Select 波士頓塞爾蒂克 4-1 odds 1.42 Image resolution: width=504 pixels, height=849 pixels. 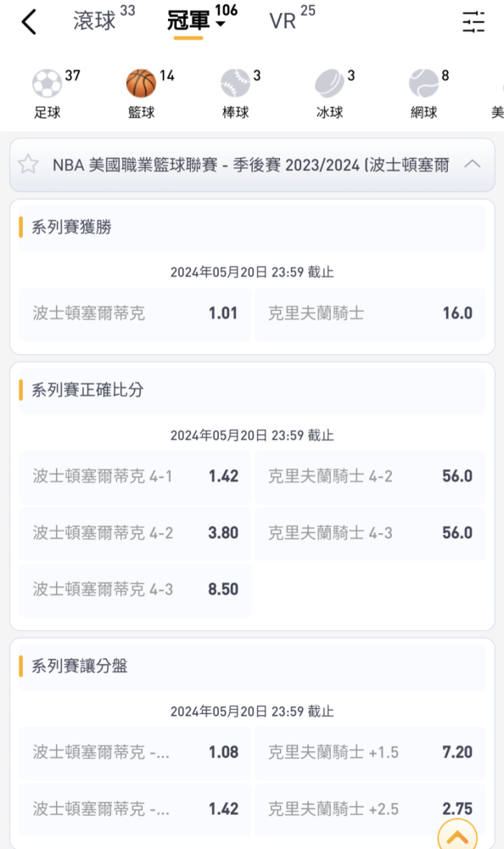pos(136,476)
